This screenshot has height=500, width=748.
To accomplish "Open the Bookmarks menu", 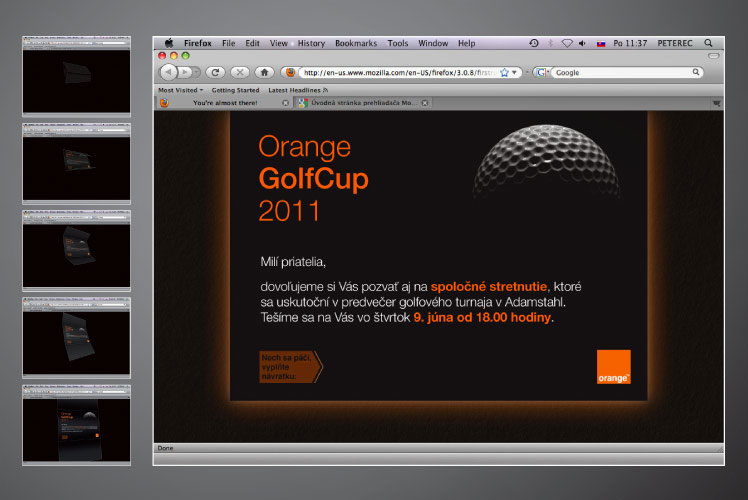I will (x=356, y=43).
